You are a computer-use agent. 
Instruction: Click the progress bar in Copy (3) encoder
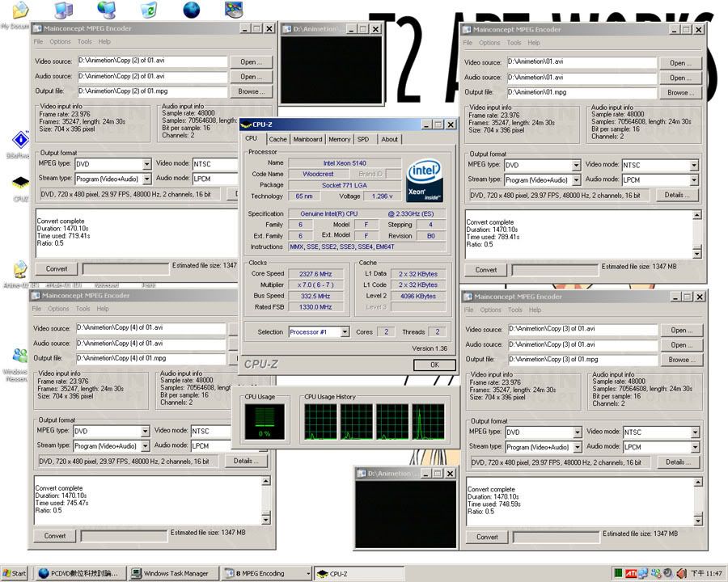(x=556, y=538)
